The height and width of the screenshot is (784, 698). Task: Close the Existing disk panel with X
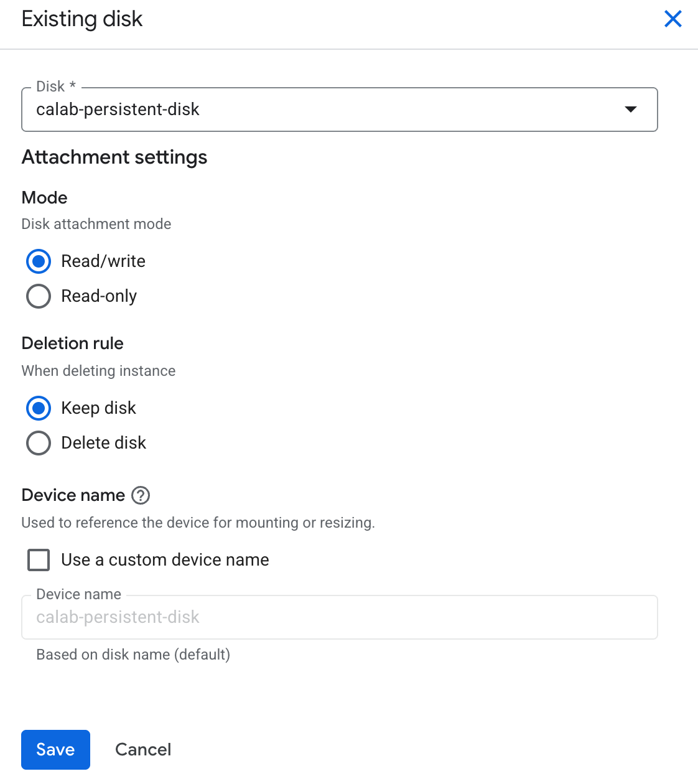tap(673, 19)
